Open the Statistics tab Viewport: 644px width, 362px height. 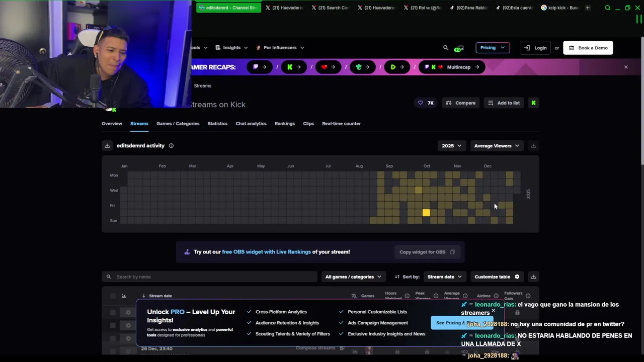pos(217,124)
